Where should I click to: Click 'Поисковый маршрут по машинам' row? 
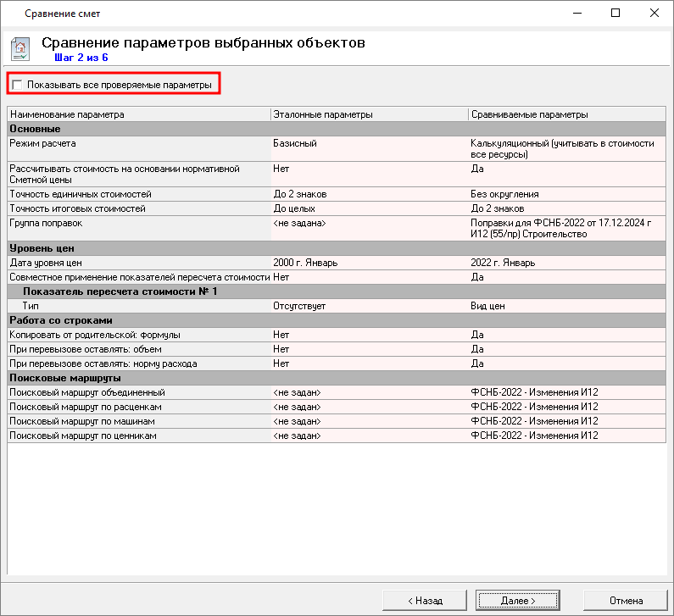[82, 421]
